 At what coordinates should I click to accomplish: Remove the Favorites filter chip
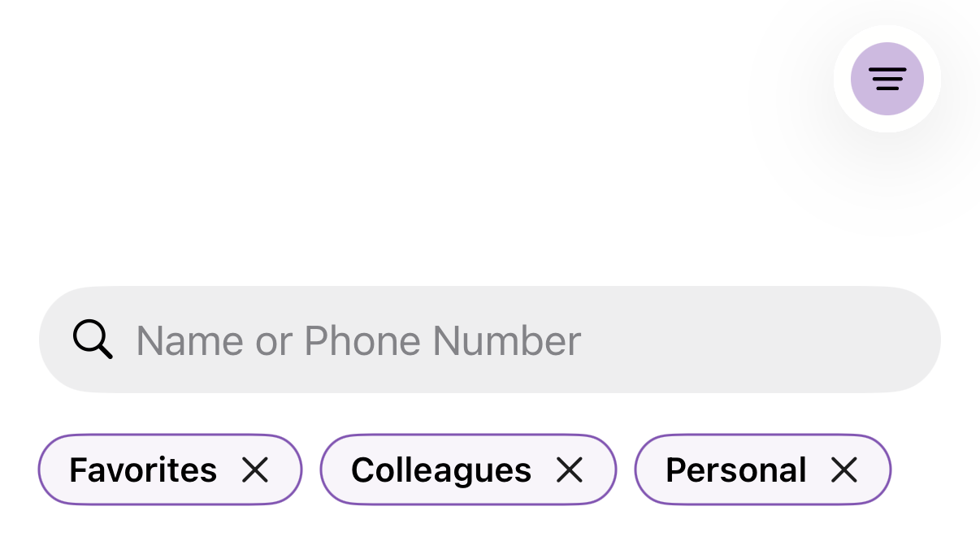(x=255, y=470)
